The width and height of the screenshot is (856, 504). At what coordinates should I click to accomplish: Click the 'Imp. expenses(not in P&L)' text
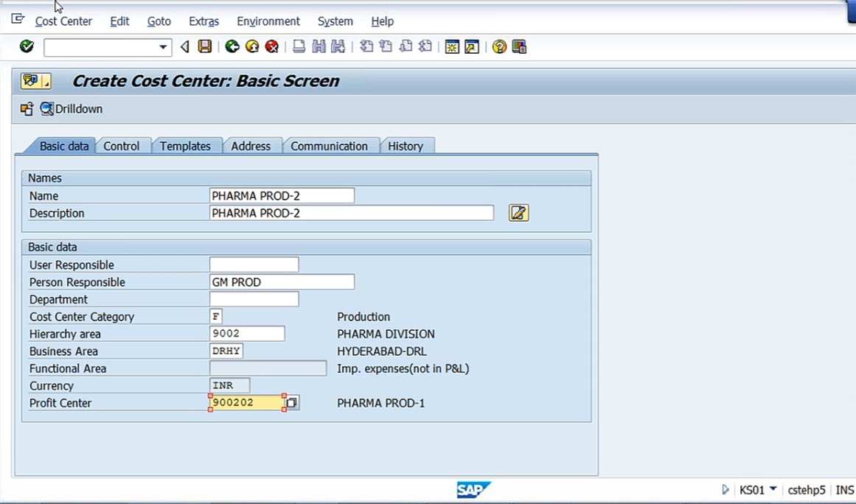coord(403,368)
